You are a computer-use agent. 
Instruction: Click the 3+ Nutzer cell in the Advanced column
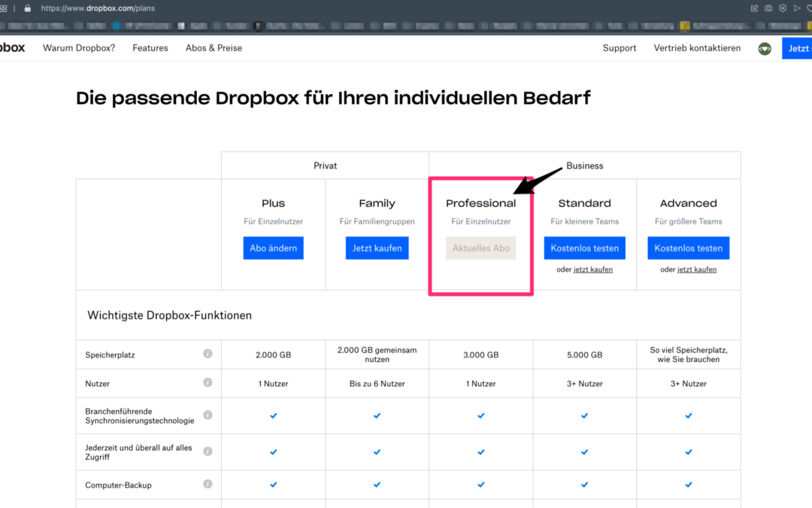[688, 384]
